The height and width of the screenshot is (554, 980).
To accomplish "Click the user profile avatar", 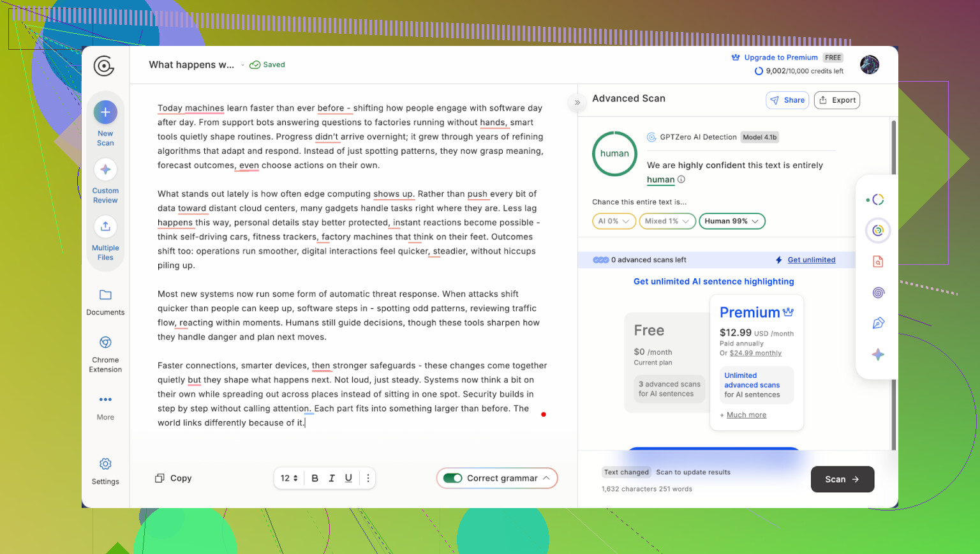I will 869,64.
